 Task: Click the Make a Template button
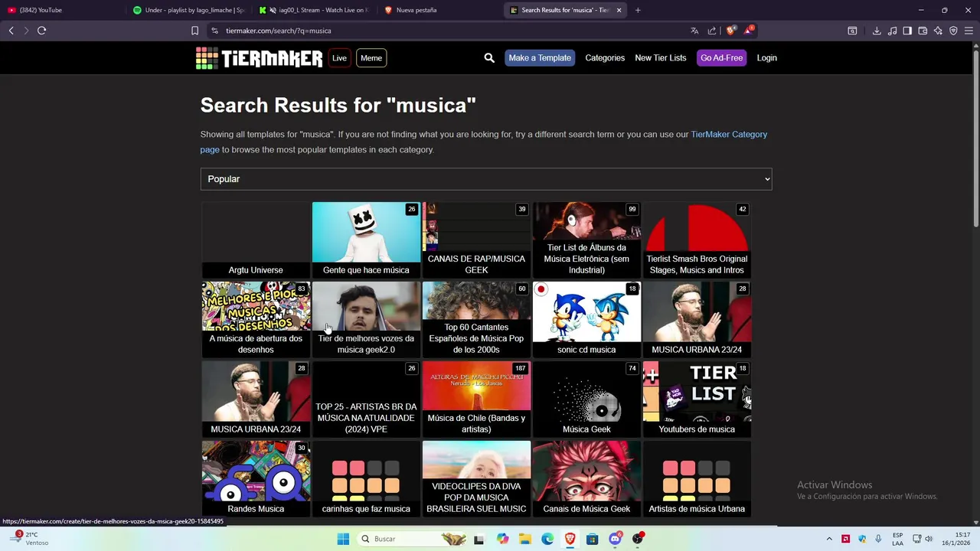pos(540,58)
